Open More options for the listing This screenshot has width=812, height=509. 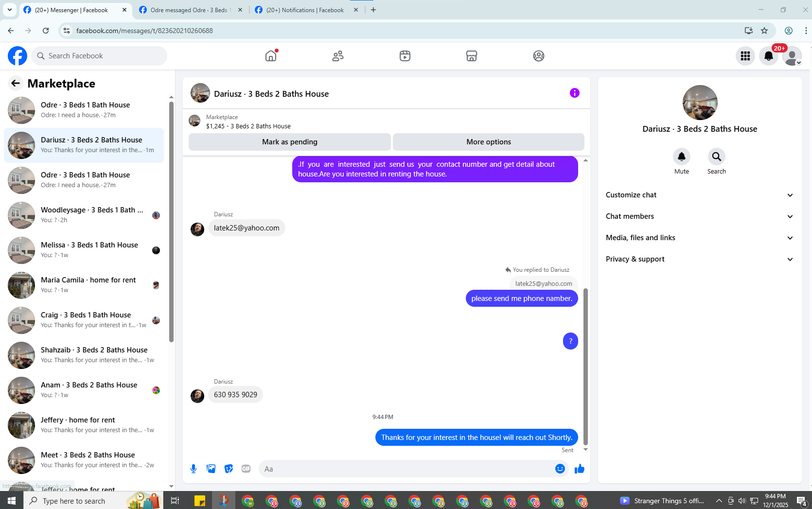(489, 142)
